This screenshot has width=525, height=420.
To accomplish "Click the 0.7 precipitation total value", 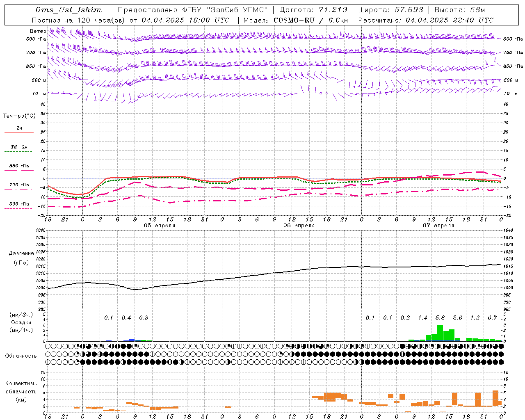I will pyautogui.click(x=493, y=318).
